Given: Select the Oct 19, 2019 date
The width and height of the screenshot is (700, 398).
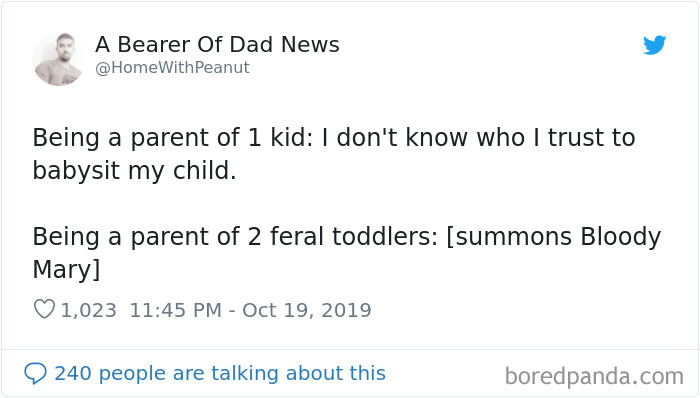Looking at the screenshot, I should [x=307, y=310].
